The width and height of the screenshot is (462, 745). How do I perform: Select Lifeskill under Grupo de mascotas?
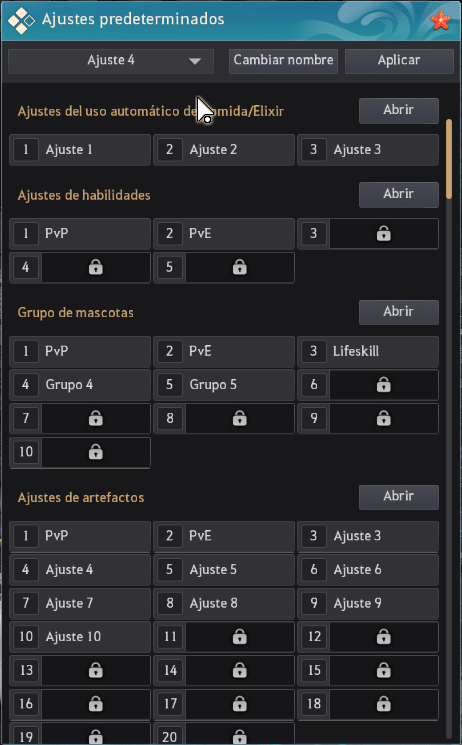[x=368, y=352]
